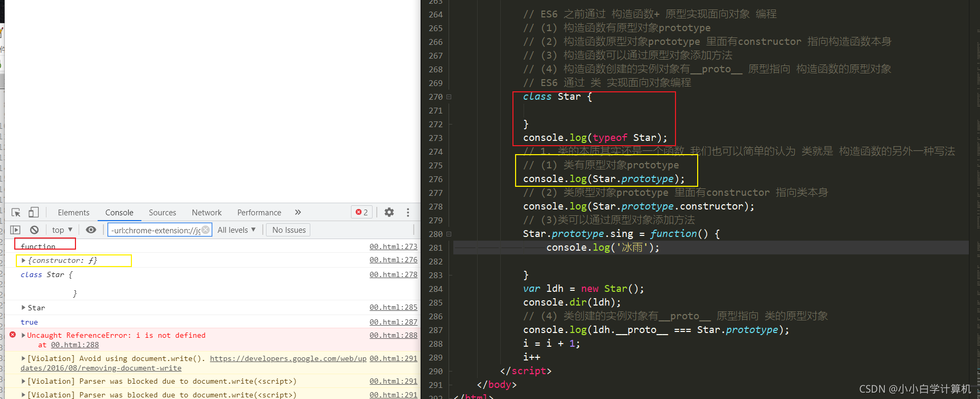Screen dimensions: 980x399
Task: Expand first Parser was blocked violation
Action: click(23, 381)
